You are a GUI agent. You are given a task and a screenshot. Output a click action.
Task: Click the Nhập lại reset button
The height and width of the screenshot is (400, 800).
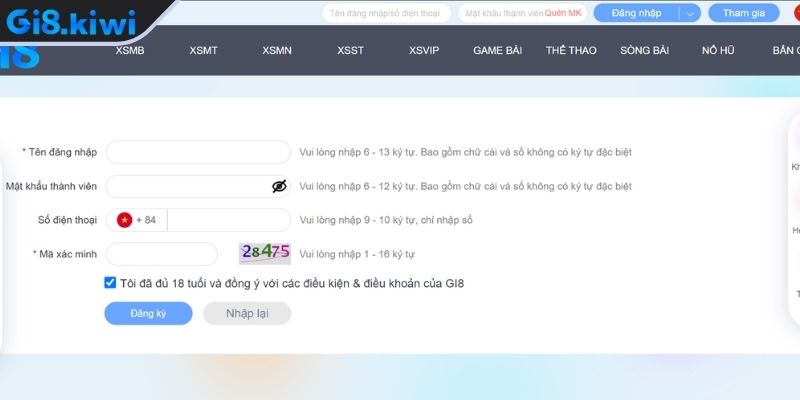coord(247,313)
